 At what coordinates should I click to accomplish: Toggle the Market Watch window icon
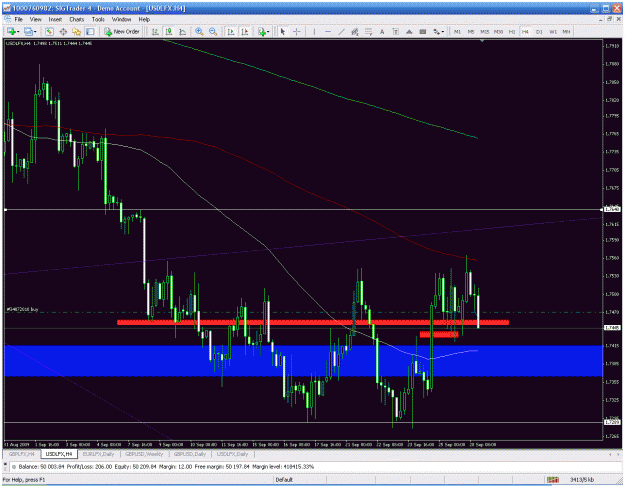point(49,31)
